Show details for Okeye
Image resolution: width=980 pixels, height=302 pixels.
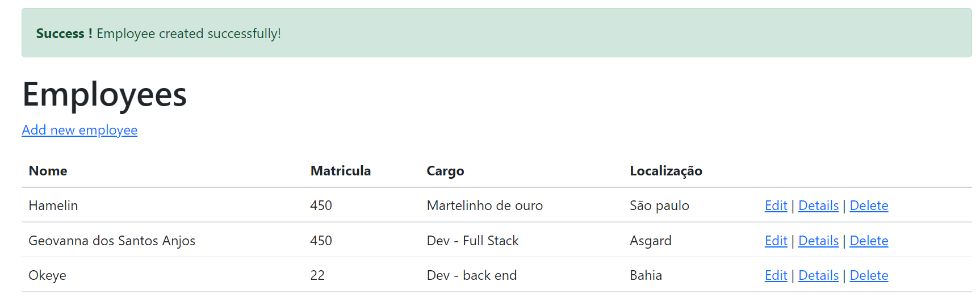(818, 275)
